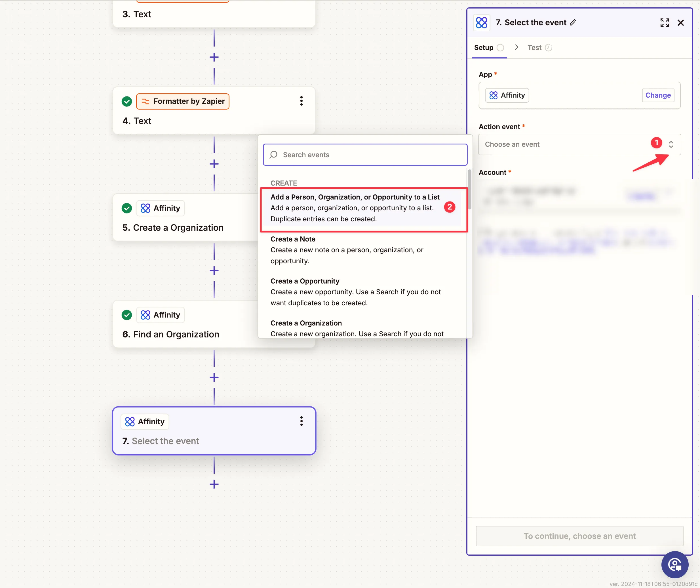Screen dimensions: 700x588
Task: Switch to the Test tab
Action: point(540,48)
